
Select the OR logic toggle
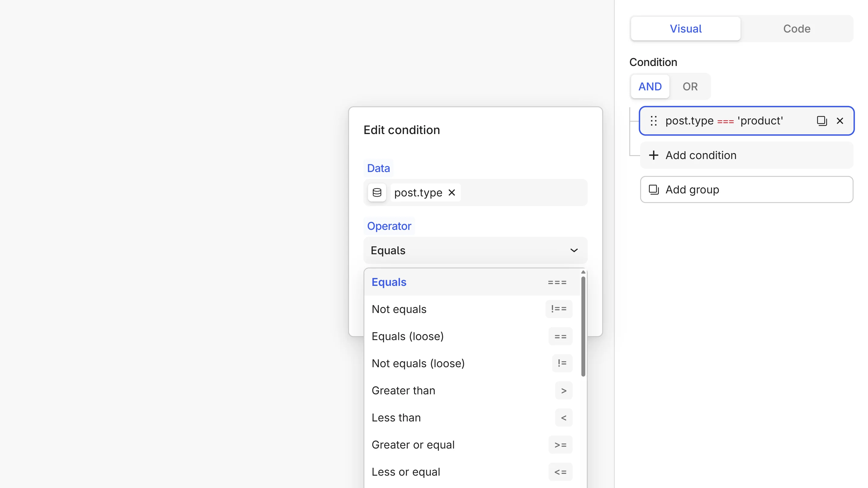click(x=690, y=86)
